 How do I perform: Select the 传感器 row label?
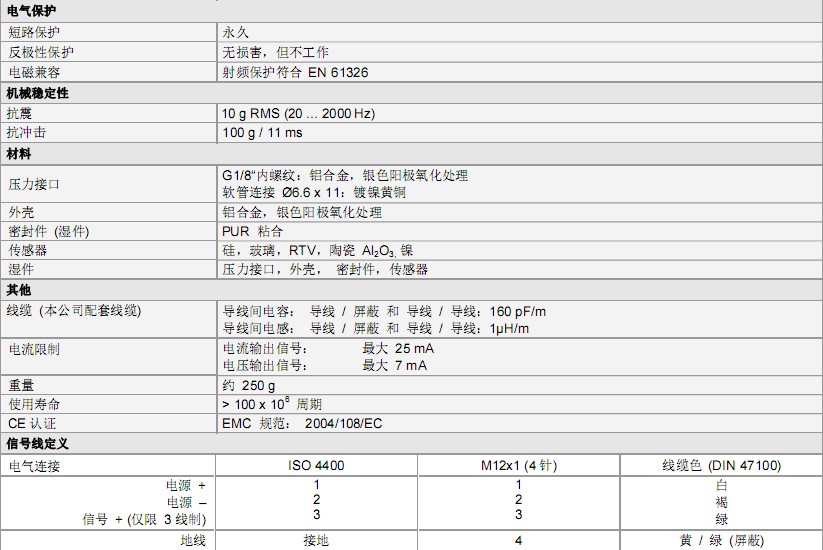(28, 250)
